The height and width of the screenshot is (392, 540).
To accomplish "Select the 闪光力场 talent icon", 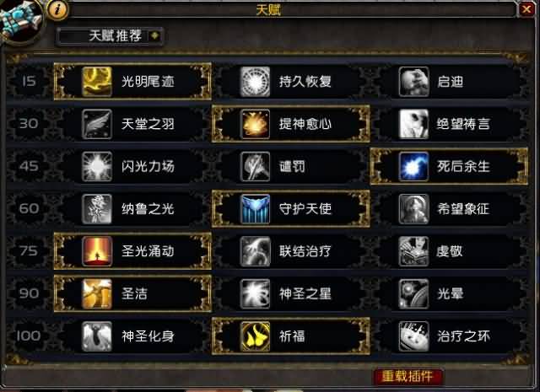I will tap(97, 166).
